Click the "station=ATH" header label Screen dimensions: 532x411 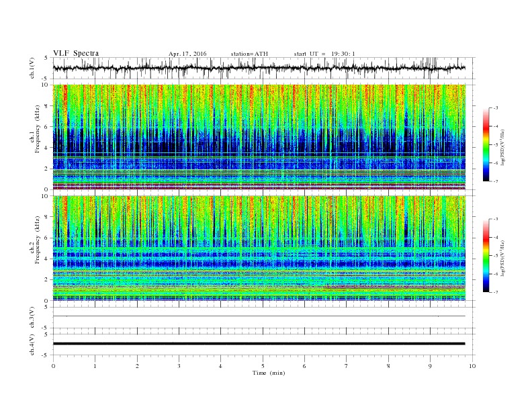click(249, 54)
